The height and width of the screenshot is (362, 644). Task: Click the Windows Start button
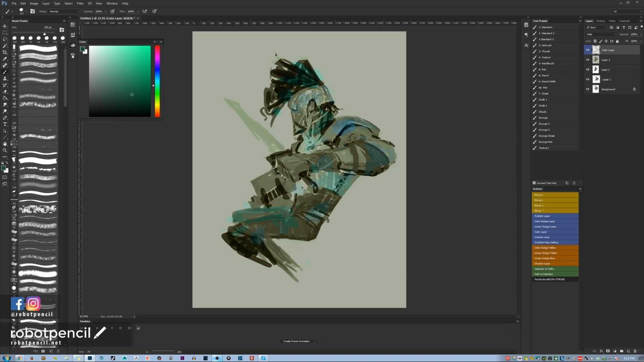coord(7,358)
